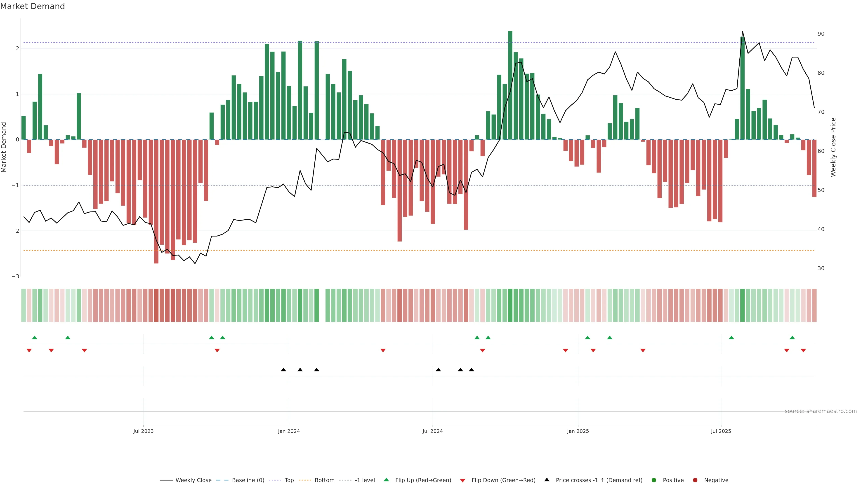868x488 pixels.
Task: Click the Weekly Close Price axis title
Action: tap(833, 147)
